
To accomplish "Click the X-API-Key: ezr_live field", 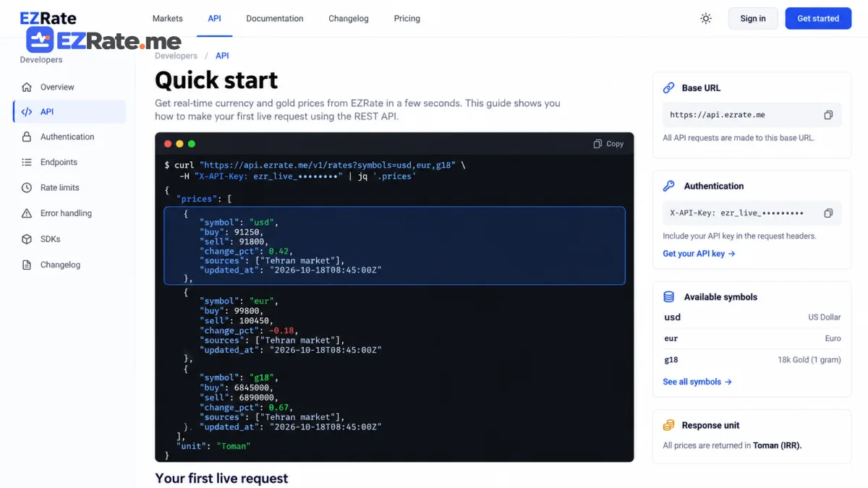I will 752,213.
